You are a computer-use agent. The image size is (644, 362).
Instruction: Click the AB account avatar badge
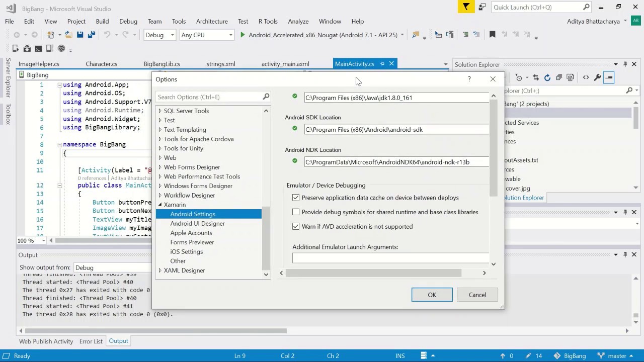coord(636,21)
